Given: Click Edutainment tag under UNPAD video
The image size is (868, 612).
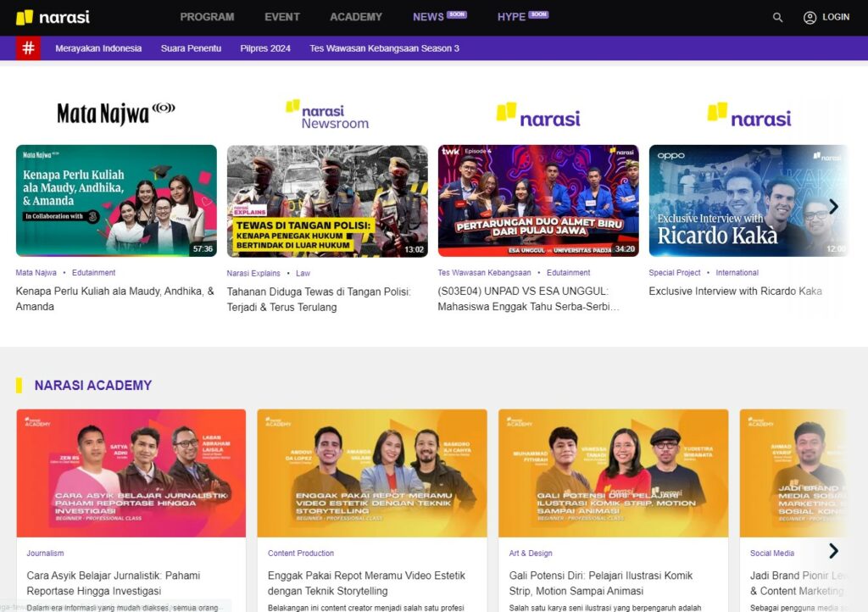Looking at the screenshot, I should (x=569, y=273).
